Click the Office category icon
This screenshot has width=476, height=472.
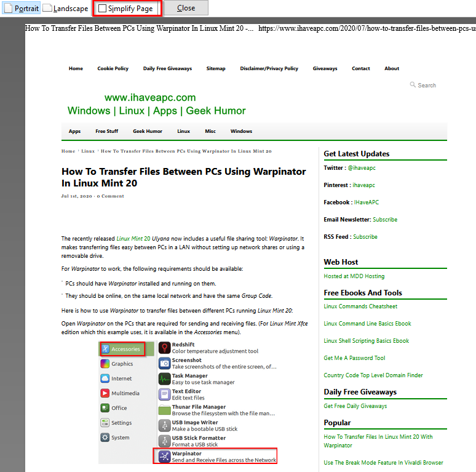click(105, 408)
